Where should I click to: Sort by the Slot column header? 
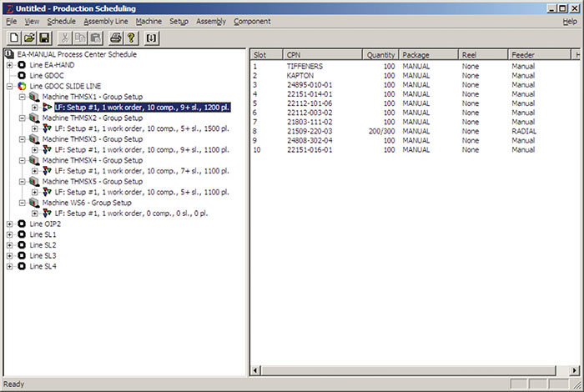(x=267, y=55)
